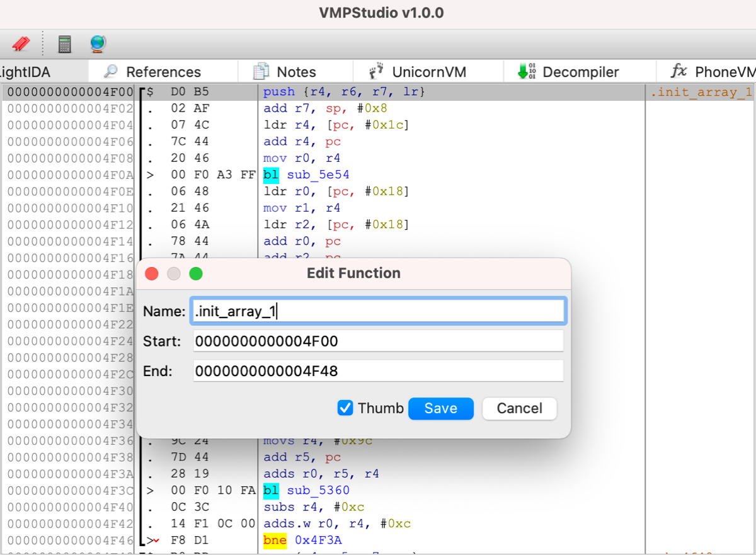Click the function Name input field

coord(378,311)
